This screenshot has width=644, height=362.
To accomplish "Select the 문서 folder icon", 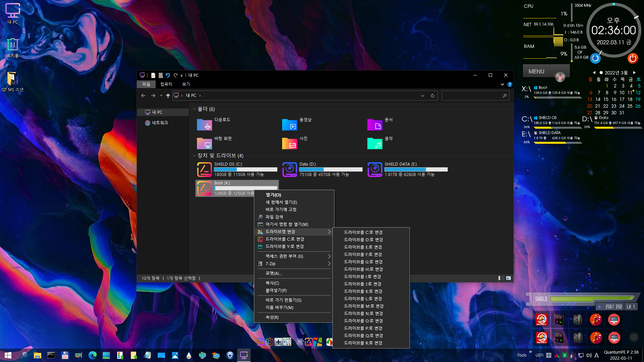I will pyautogui.click(x=375, y=124).
